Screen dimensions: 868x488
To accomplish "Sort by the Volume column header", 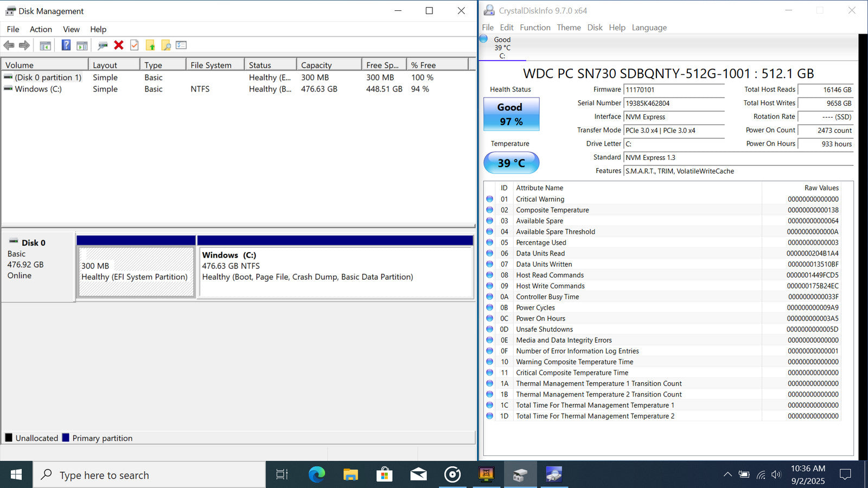I will [44, 65].
